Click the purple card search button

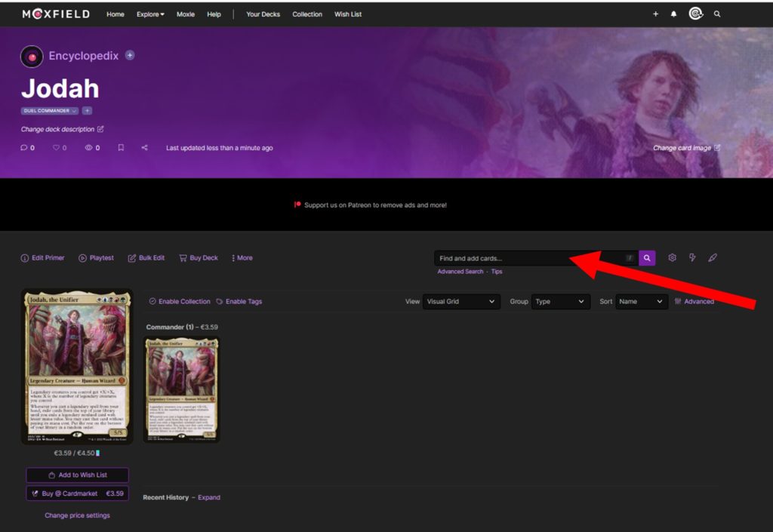[x=647, y=258]
